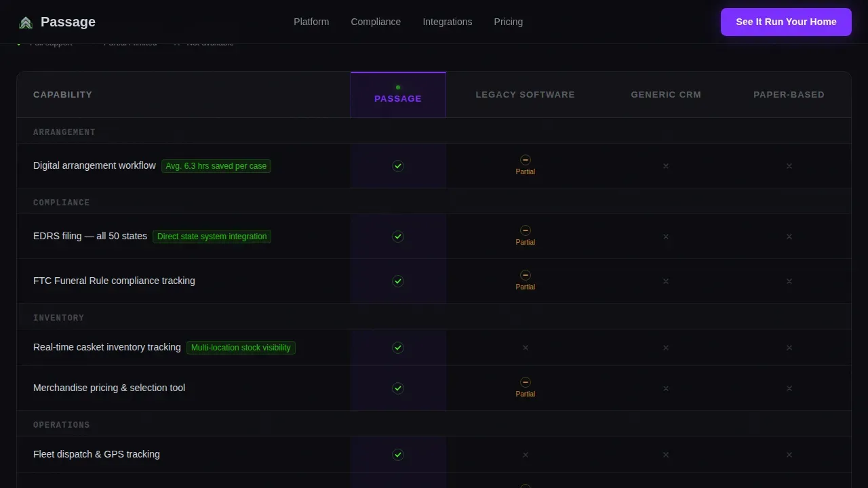Image resolution: width=868 pixels, height=488 pixels.
Task: Click Legacy partial icon for Merchandise pricing tool
Action: tap(526, 382)
